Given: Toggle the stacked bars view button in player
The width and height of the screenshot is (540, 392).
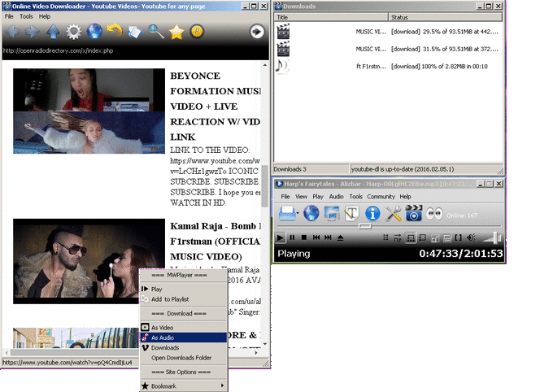Looking at the screenshot, I should coord(447,237).
